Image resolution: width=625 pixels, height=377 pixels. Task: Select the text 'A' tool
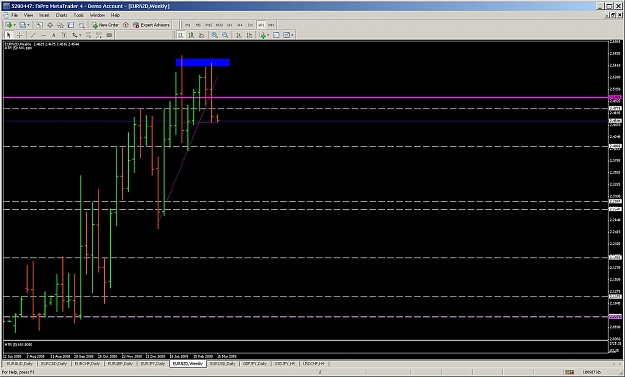[x=54, y=35]
